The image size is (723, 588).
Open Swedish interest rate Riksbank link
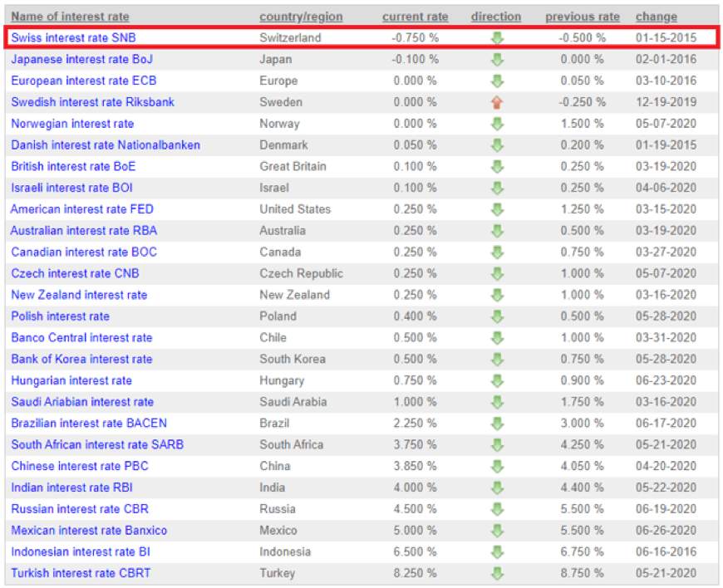(x=93, y=102)
